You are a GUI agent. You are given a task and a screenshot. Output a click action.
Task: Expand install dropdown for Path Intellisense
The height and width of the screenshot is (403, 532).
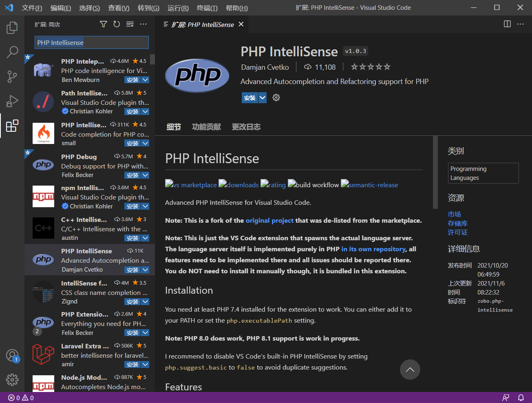click(x=145, y=112)
